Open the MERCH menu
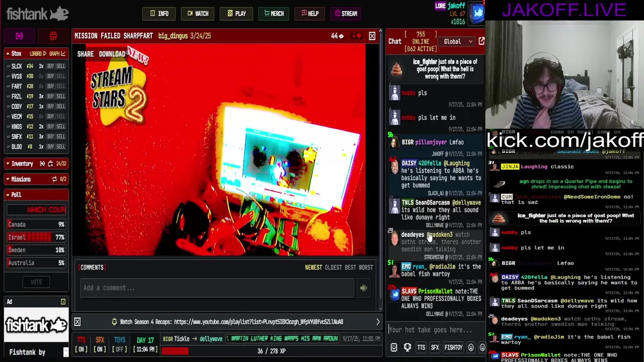Image resolution: width=644 pixels, height=362 pixels. point(274,14)
